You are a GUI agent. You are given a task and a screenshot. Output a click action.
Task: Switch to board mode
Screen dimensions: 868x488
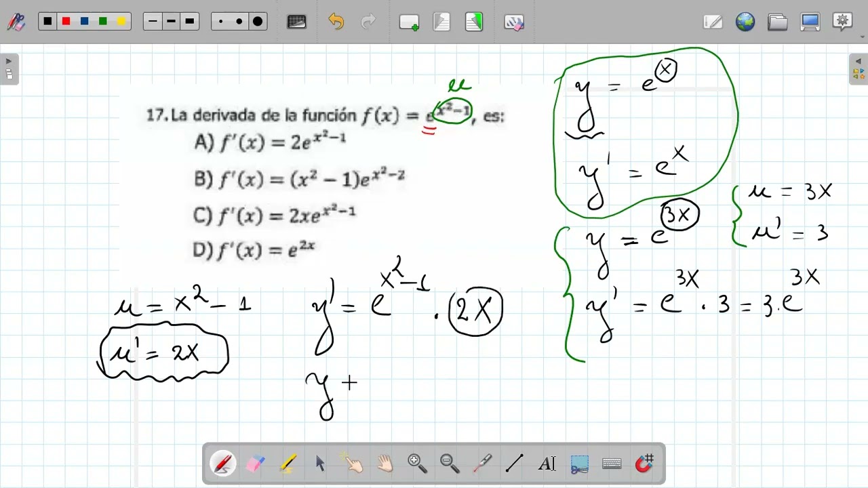point(713,22)
